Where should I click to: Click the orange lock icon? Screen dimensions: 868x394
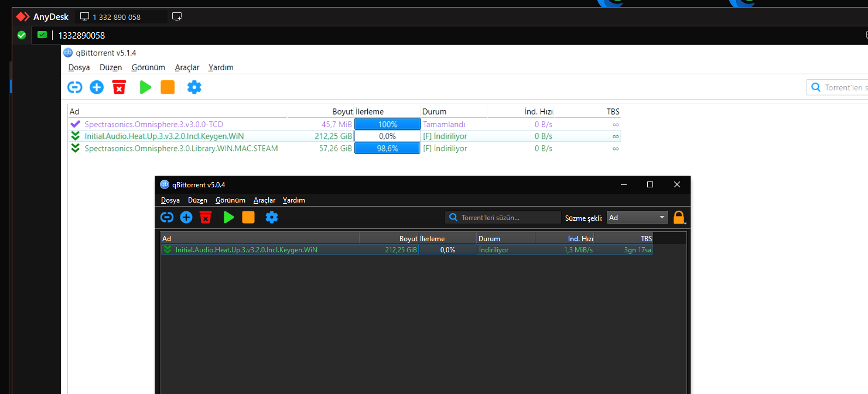point(679,218)
